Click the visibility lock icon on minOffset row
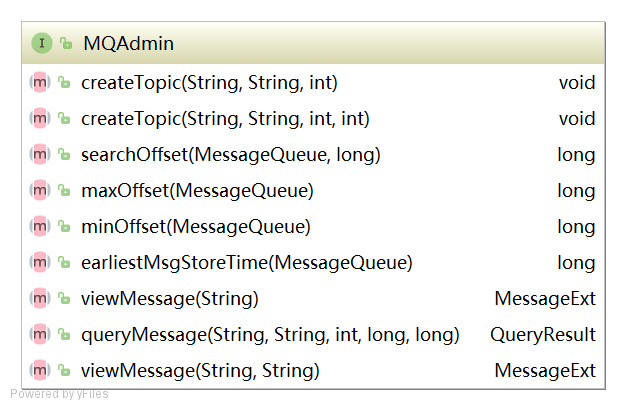Screen dimensions: 626x410 64,226
